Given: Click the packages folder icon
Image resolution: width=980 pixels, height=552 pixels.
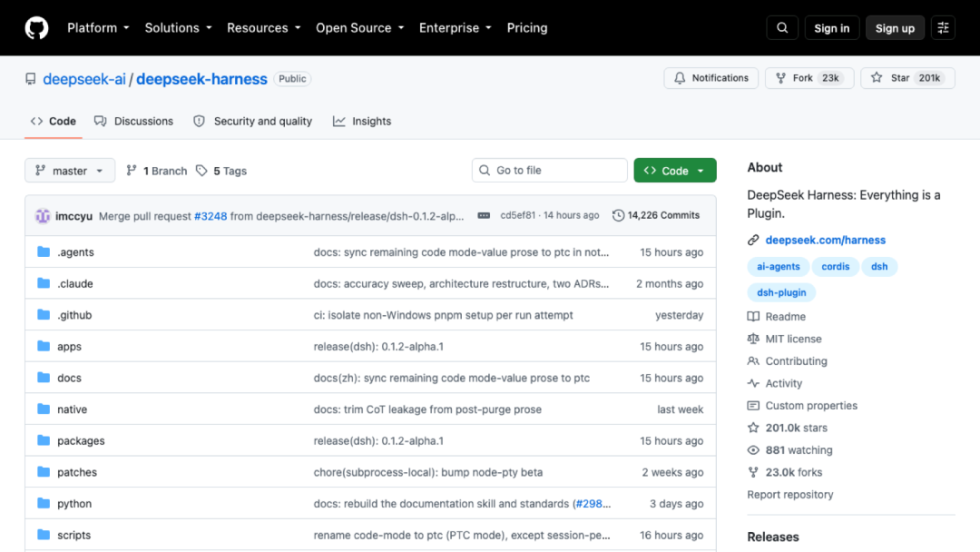Looking at the screenshot, I should point(44,440).
